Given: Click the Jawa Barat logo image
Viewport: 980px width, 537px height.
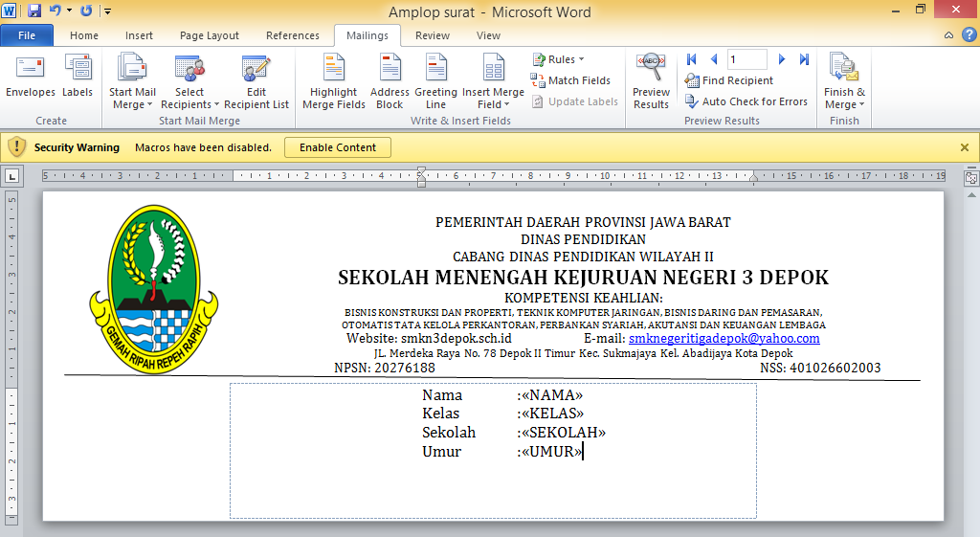Looking at the screenshot, I should pos(154,289).
